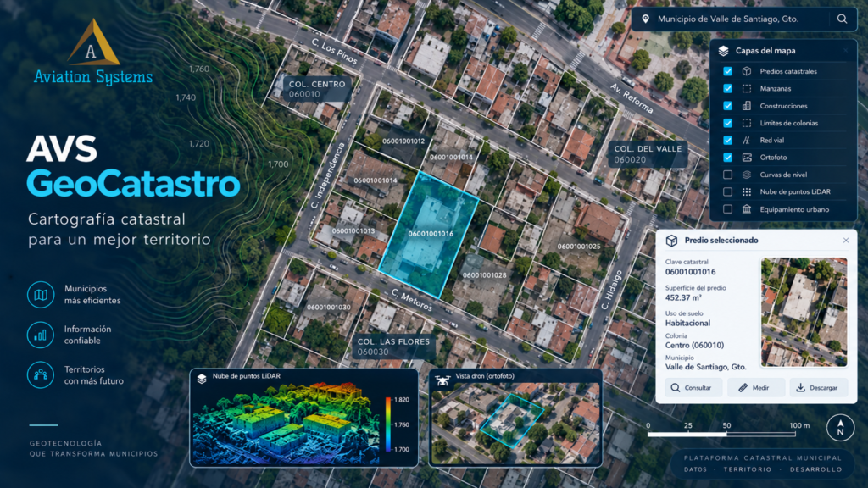Open the selected parcel aerial thumbnail

pos(804,312)
